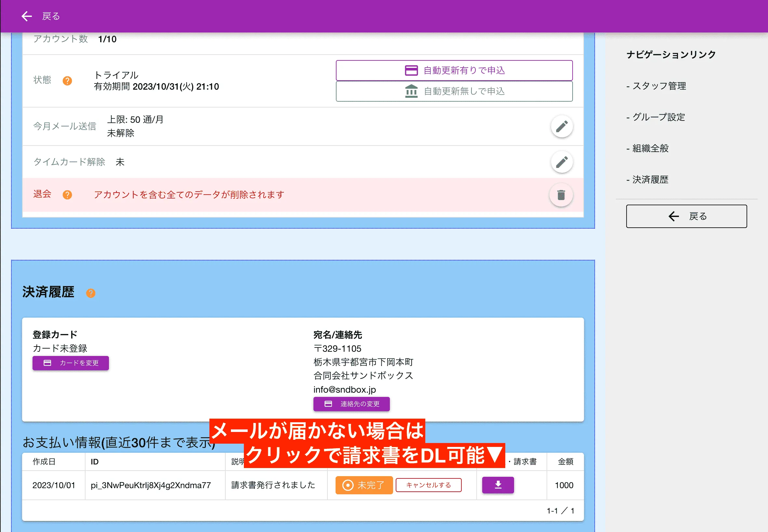The height and width of the screenshot is (532, 768).
Task: Open the help icon next to 退会
Action: (67, 194)
